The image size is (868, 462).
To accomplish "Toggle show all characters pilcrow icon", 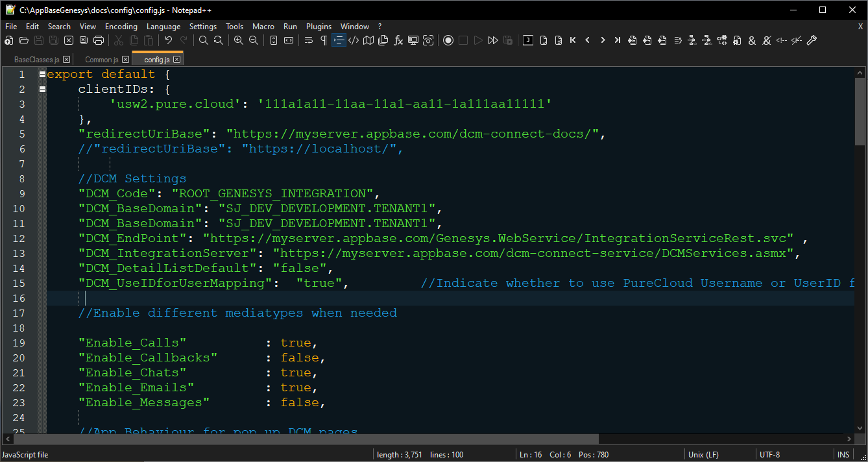I will pyautogui.click(x=324, y=40).
